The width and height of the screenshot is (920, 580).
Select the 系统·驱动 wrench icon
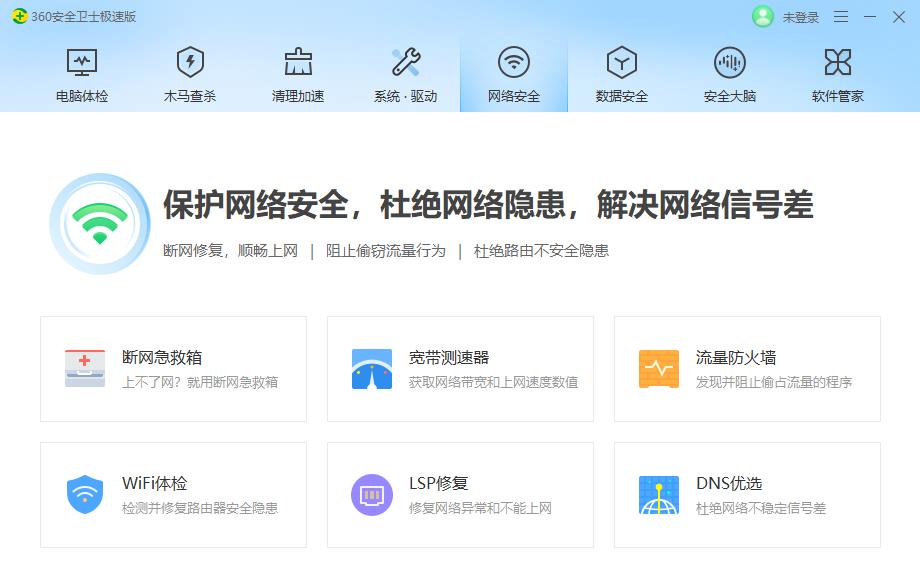[405, 60]
